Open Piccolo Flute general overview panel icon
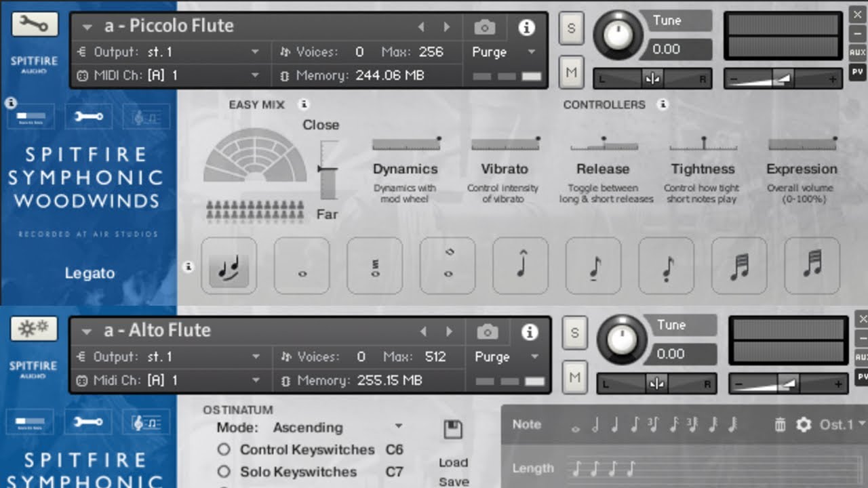 pos(31,117)
